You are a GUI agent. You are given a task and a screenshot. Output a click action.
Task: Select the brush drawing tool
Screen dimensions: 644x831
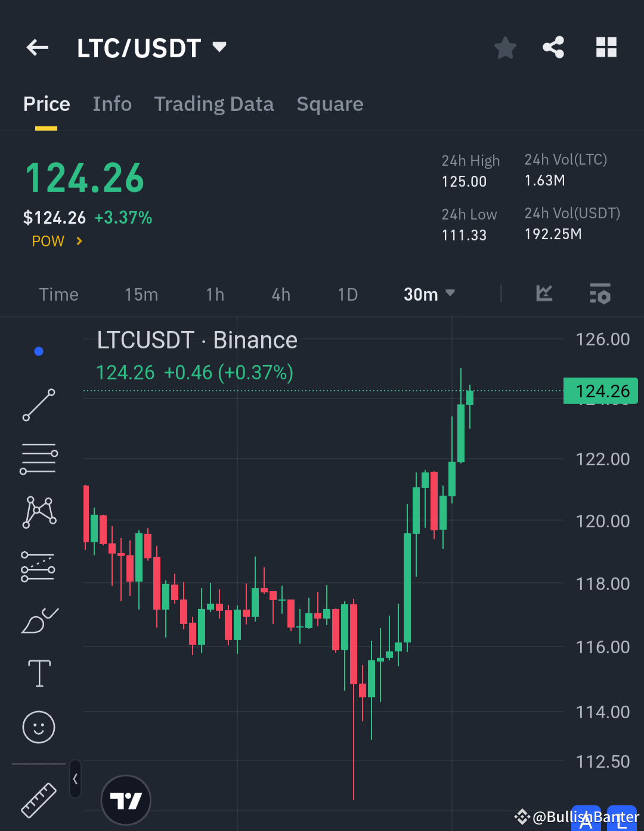click(39, 619)
